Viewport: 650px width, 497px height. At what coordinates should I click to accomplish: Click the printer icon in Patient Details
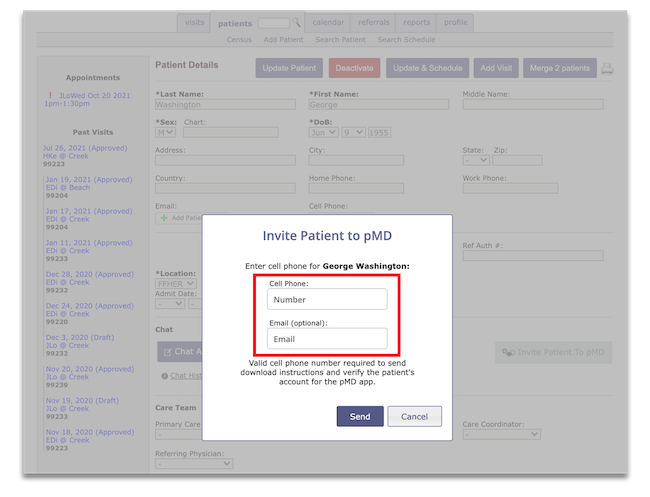[607, 68]
